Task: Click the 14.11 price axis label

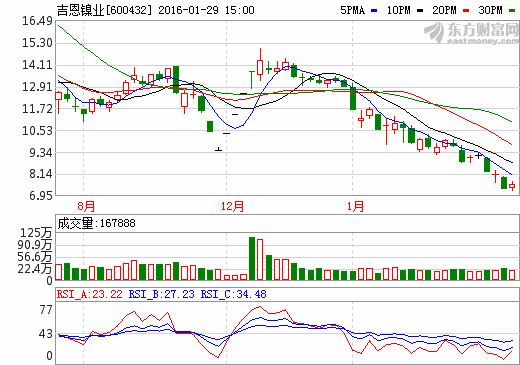Action: pos(37,65)
